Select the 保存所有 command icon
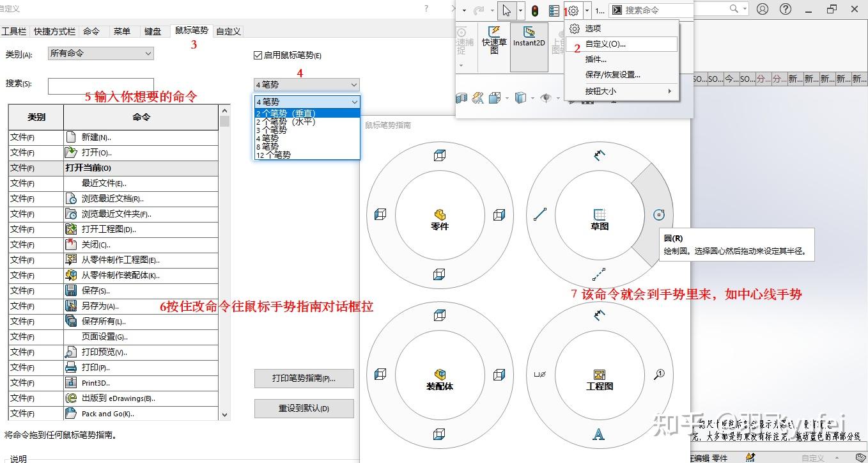868x463 pixels. 71,321
